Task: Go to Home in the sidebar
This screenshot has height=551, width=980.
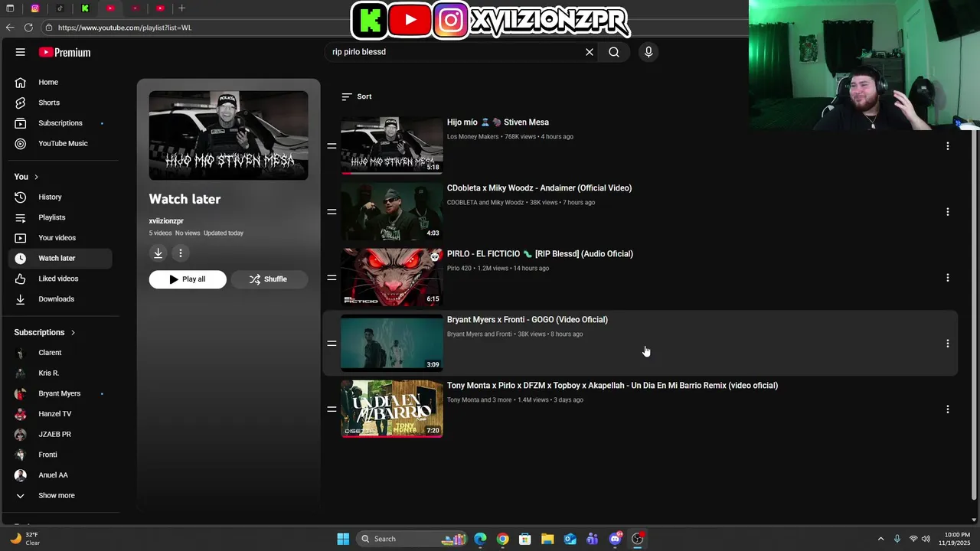Action: (x=60, y=82)
